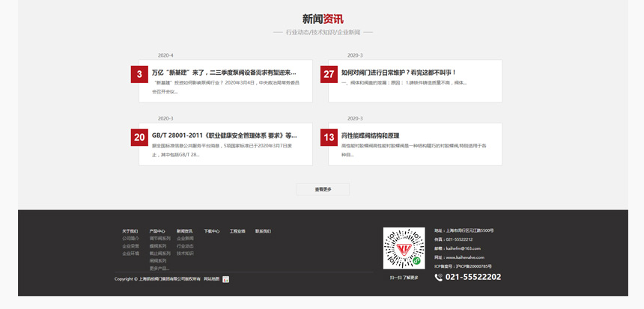Select 关于我们 in the footer menu
The width and height of the screenshot is (644, 309).
130,231
